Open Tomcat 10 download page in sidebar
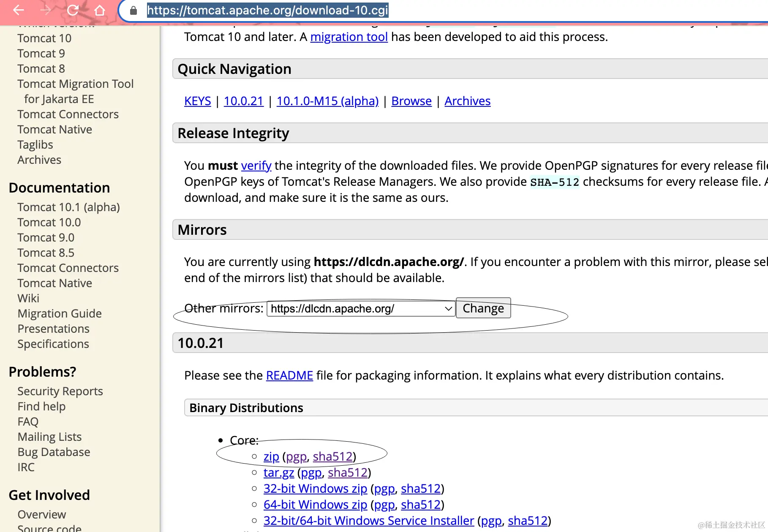 point(44,38)
